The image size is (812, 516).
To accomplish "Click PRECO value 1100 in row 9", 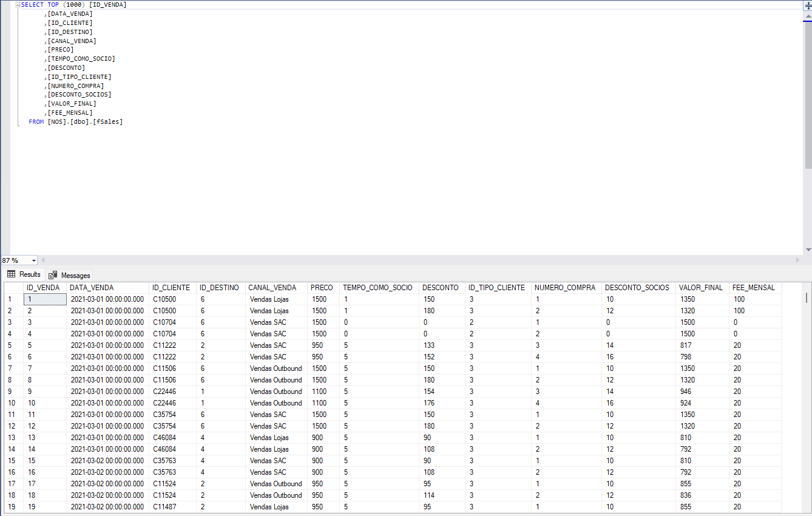I will [x=323, y=392].
